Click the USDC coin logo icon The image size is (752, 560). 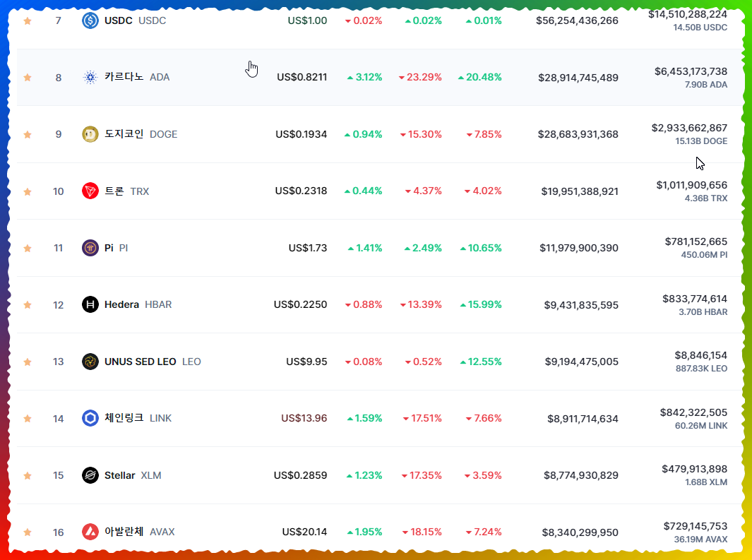click(90, 20)
